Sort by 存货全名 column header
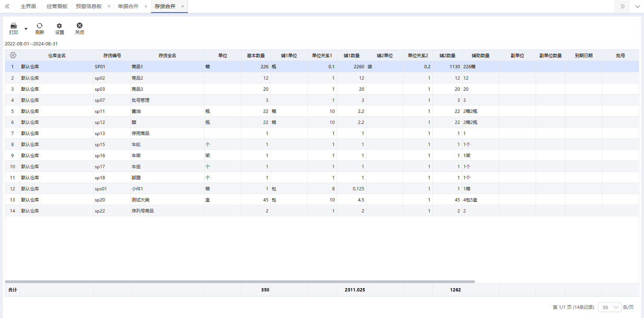This screenshot has width=644, height=318. (167, 56)
